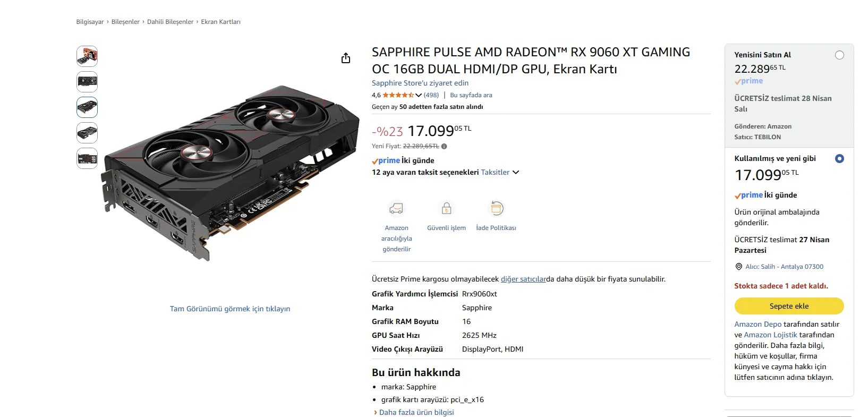This screenshot has width=868, height=417.
Task: Click the star rating icons
Action: click(x=398, y=95)
